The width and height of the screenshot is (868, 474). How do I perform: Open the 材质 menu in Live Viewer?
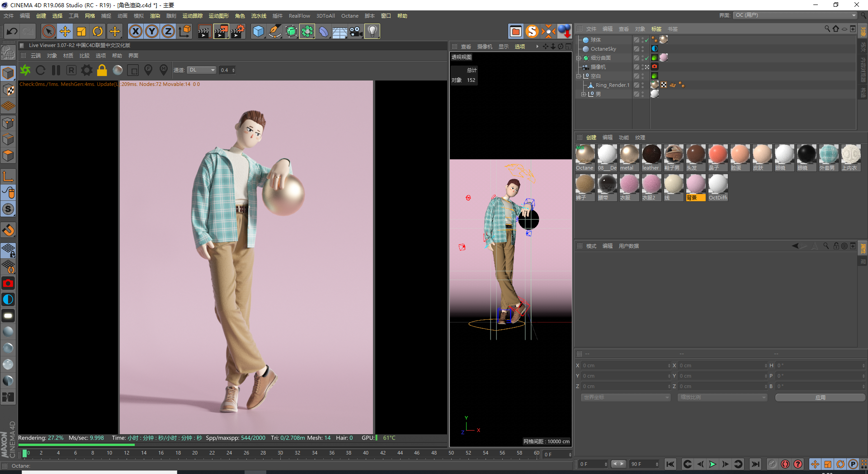pos(68,56)
